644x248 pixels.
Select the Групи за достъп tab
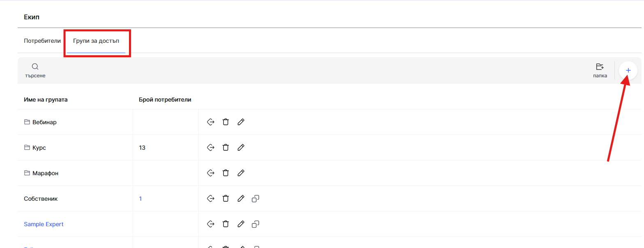tap(96, 41)
